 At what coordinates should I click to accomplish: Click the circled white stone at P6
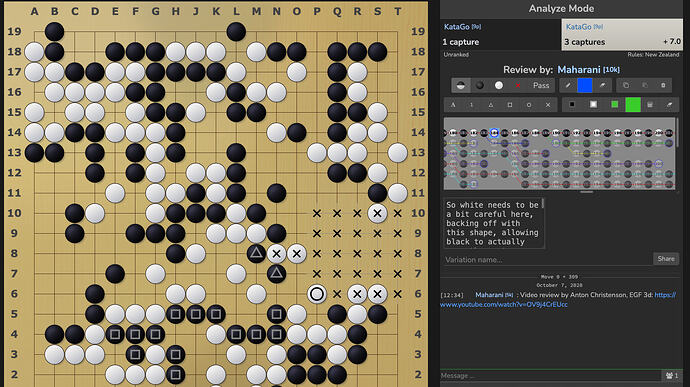(x=317, y=294)
